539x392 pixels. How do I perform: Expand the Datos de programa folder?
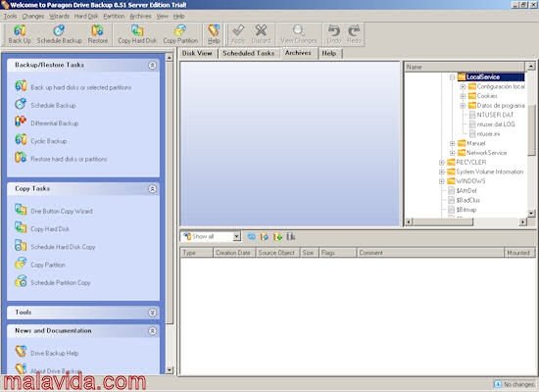pos(463,106)
